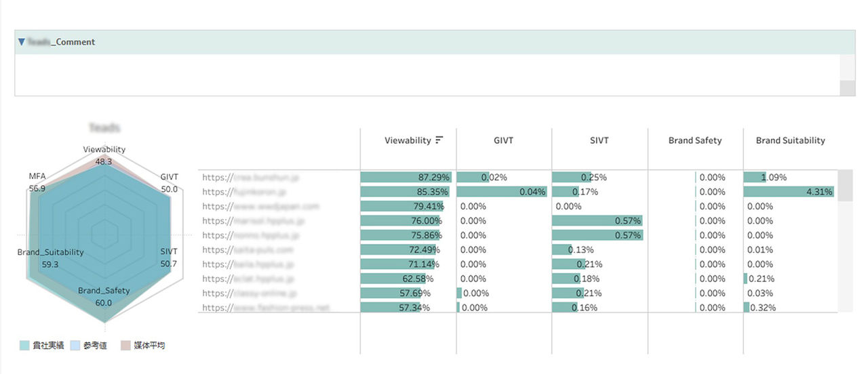Select the GIVT column header
868x387 pixels.
[x=503, y=140]
